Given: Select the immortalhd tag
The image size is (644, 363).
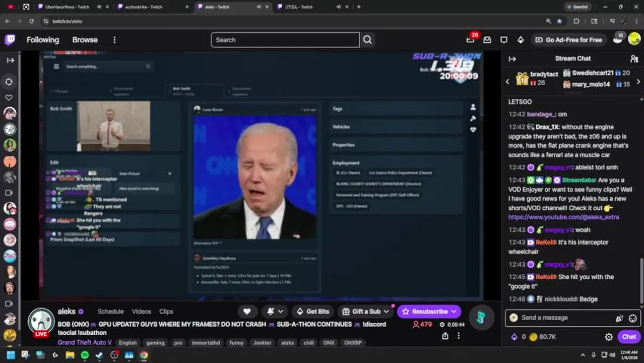Looking at the screenshot, I should point(206,343).
